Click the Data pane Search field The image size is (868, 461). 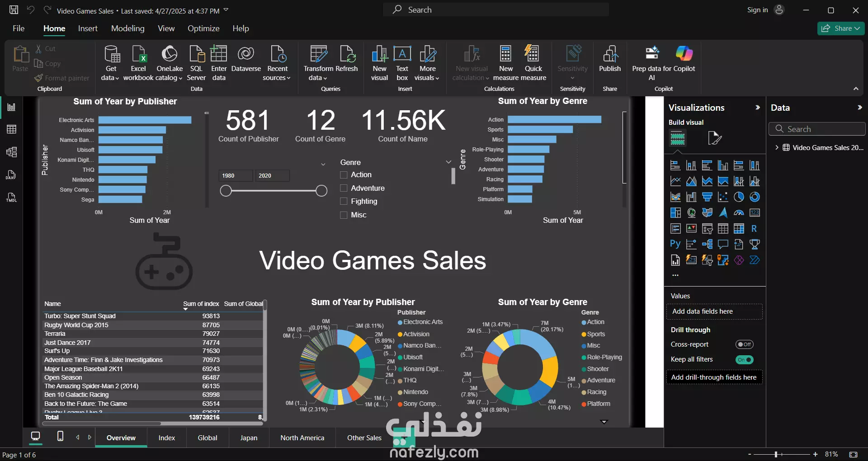pos(817,129)
